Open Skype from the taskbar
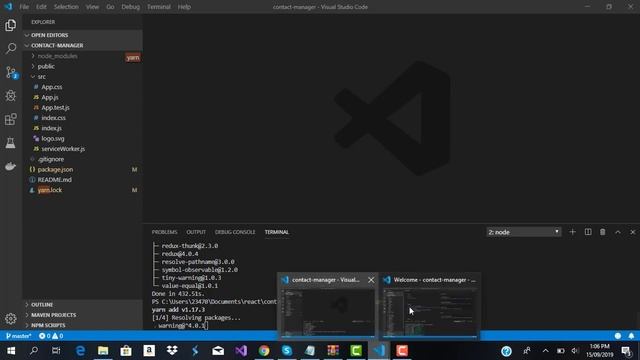The image size is (640, 360). 287,351
